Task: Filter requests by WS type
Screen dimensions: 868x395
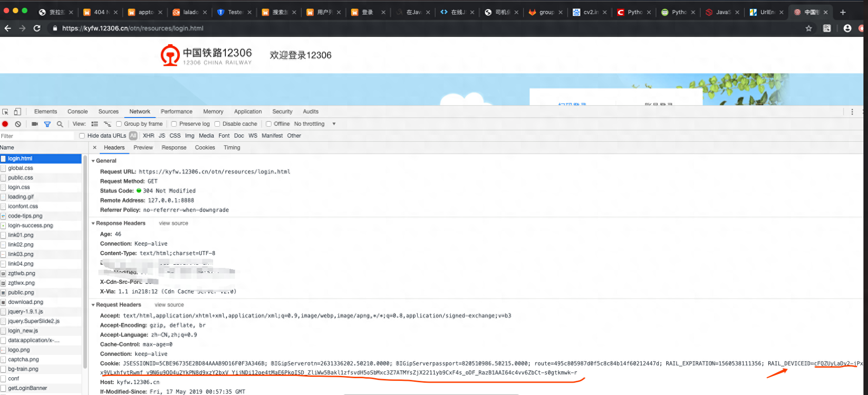Action: pos(253,136)
